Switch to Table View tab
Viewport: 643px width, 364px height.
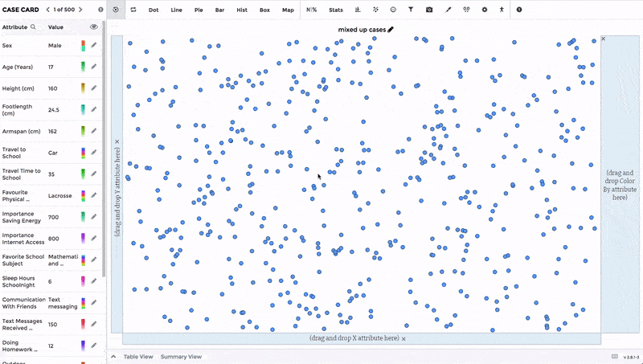click(138, 357)
